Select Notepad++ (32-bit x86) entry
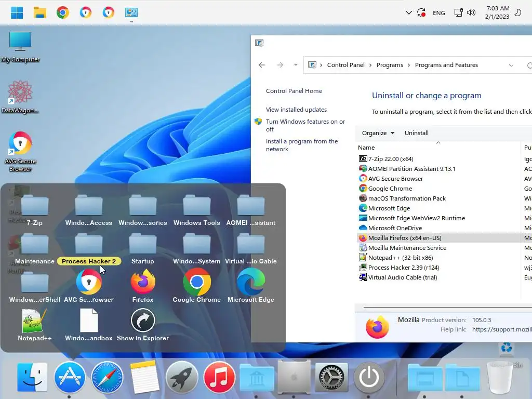This screenshot has height=399, width=532. [401, 258]
